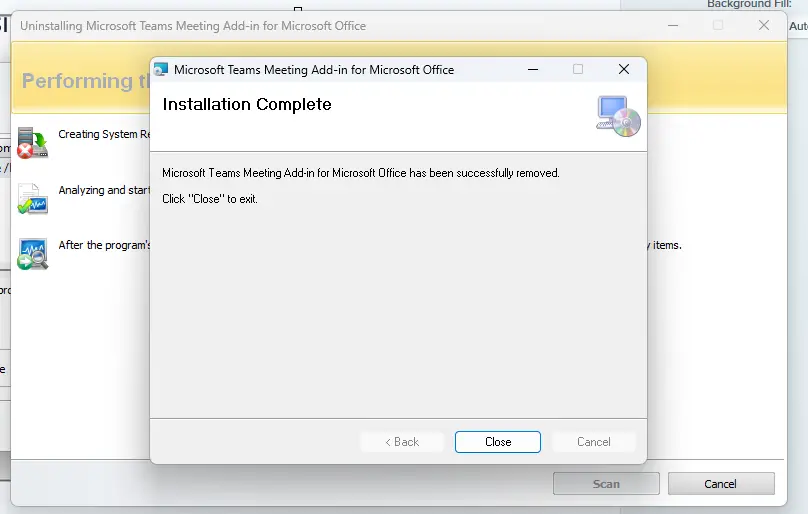Minimize the Teams Add-in installer dialog
The height and width of the screenshot is (514, 808).
coord(532,70)
